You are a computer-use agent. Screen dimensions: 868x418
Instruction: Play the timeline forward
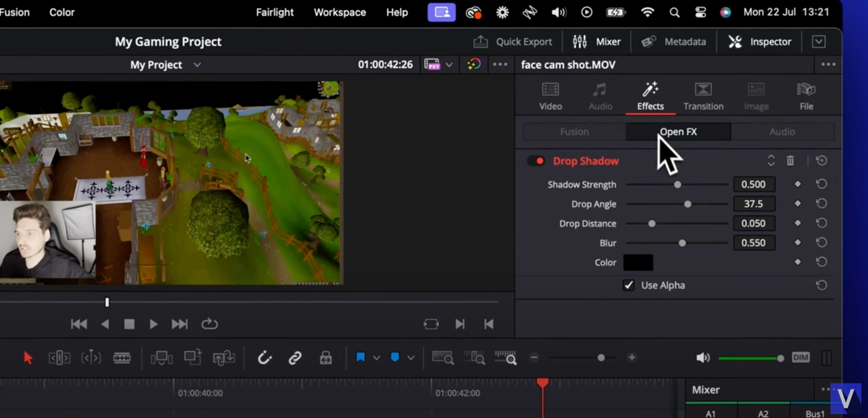point(153,324)
